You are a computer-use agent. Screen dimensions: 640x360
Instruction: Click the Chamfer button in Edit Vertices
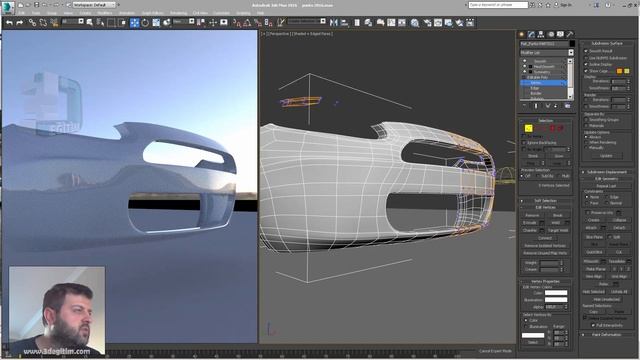pos(530,231)
